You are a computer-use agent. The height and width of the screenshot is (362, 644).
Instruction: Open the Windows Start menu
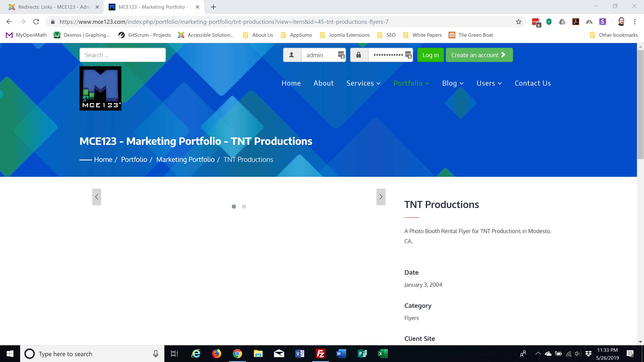[10, 354]
